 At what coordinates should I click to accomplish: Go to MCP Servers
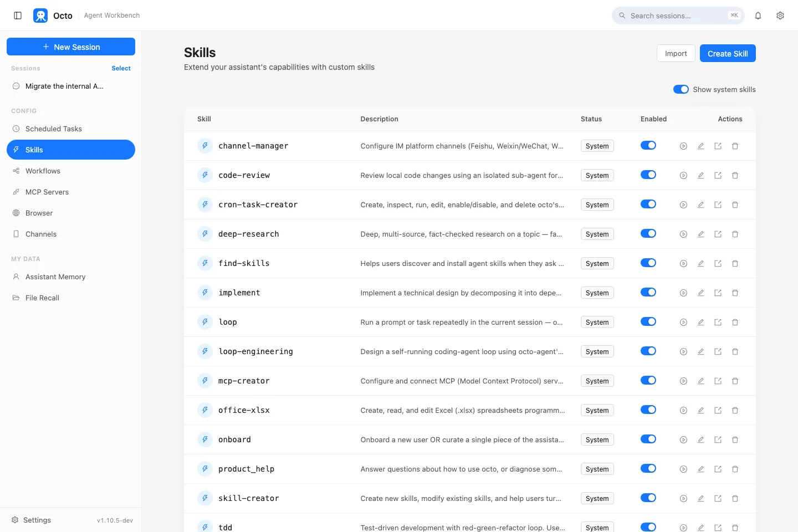pyautogui.click(x=71, y=192)
